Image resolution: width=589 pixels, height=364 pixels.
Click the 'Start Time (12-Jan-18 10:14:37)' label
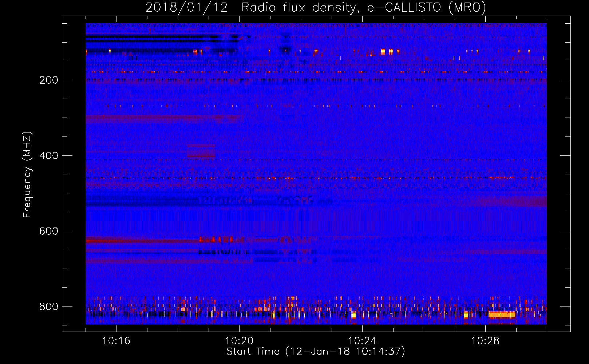[x=316, y=352]
